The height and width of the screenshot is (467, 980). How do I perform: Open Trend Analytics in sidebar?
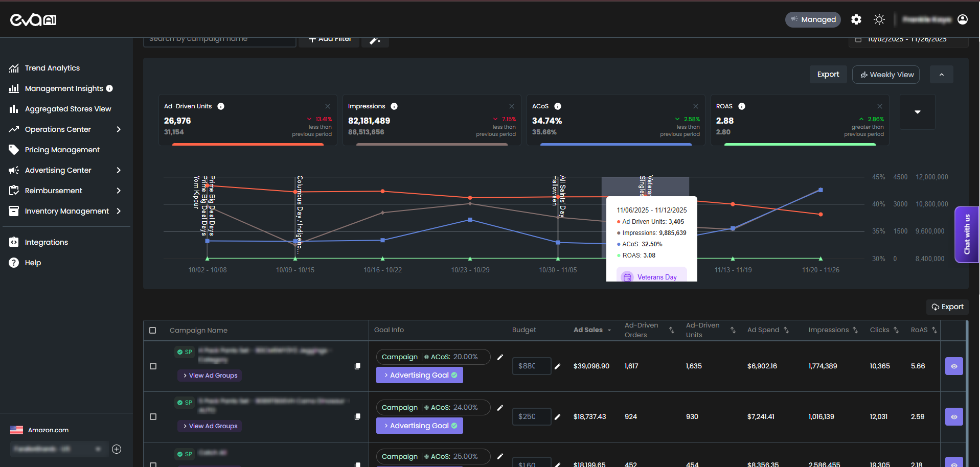click(52, 68)
